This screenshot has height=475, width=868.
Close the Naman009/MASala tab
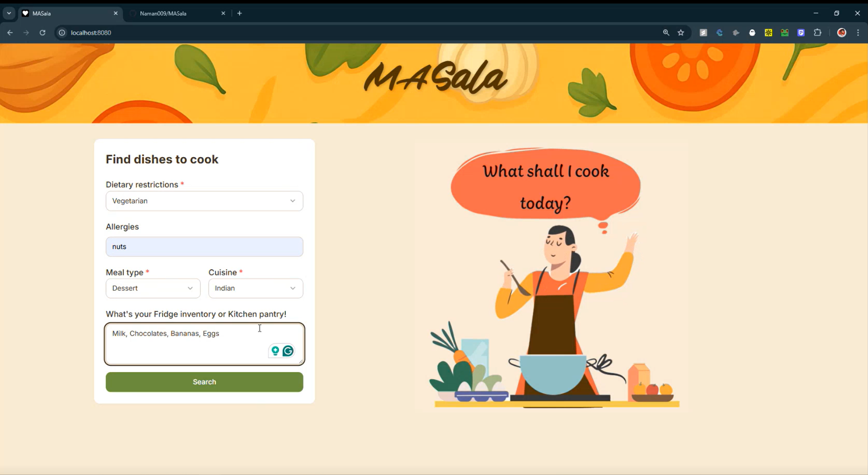pyautogui.click(x=223, y=13)
